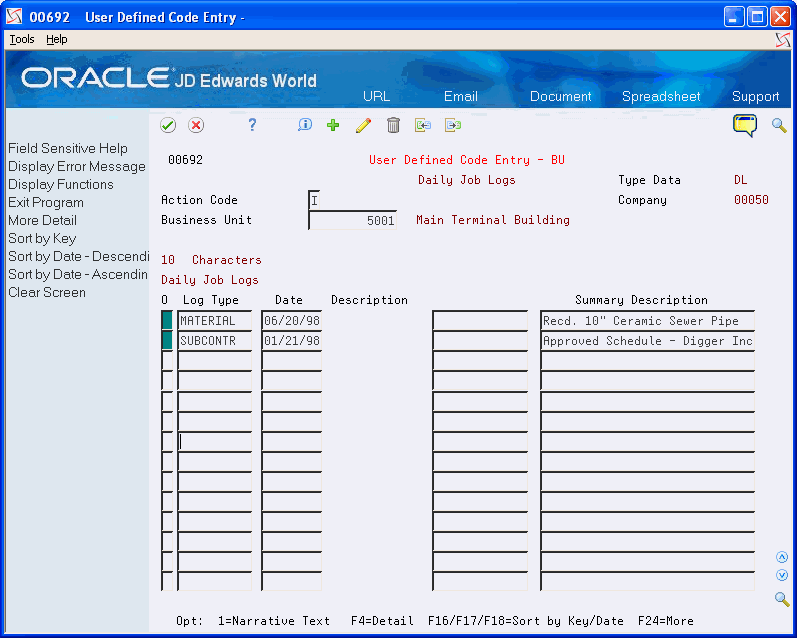This screenshot has width=797, height=638.
Task: Click the F24=More function key label
Action: click(665, 621)
